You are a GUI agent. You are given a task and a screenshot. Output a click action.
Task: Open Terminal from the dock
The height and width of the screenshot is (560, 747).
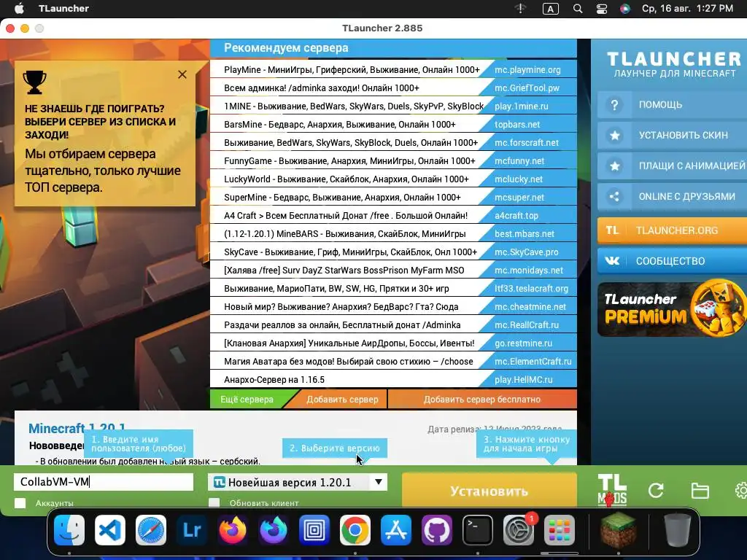click(477, 530)
